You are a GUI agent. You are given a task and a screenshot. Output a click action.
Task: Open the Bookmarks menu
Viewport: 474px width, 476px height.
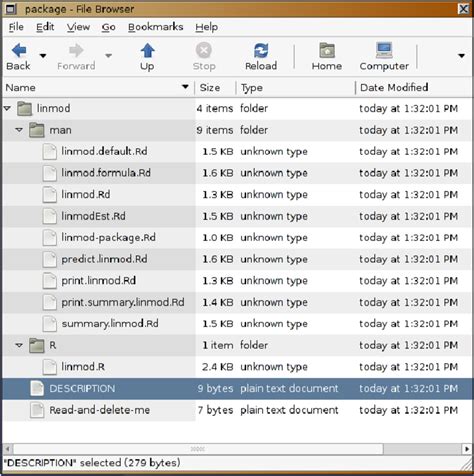click(x=156, y=27)
